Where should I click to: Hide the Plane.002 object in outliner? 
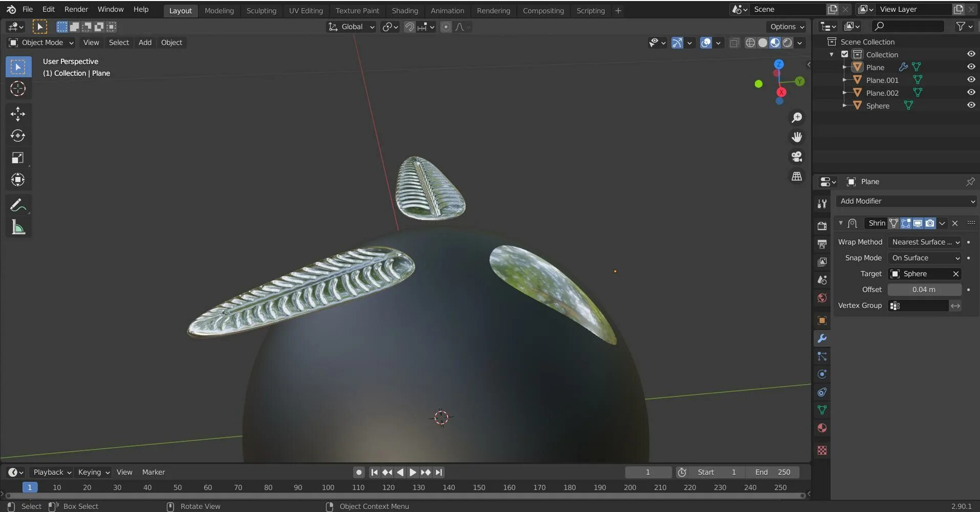click(971, 92)
